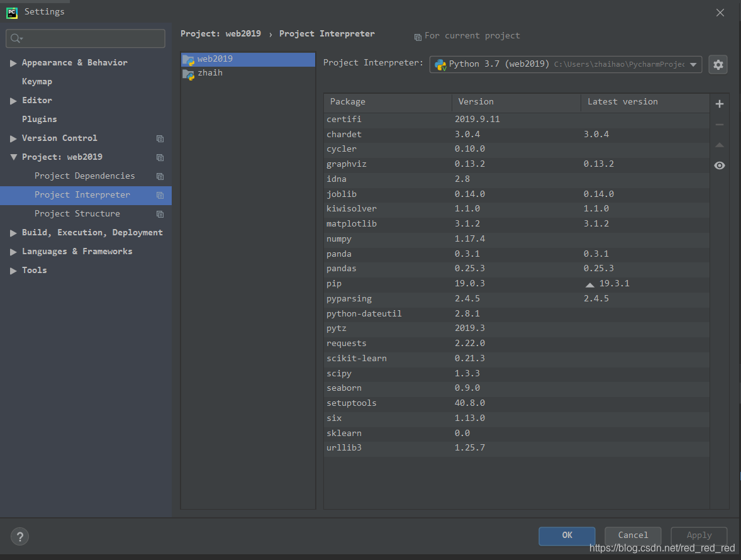Select the zhaih project in list
Screen dimensions: 741x560
click(248, 73)
